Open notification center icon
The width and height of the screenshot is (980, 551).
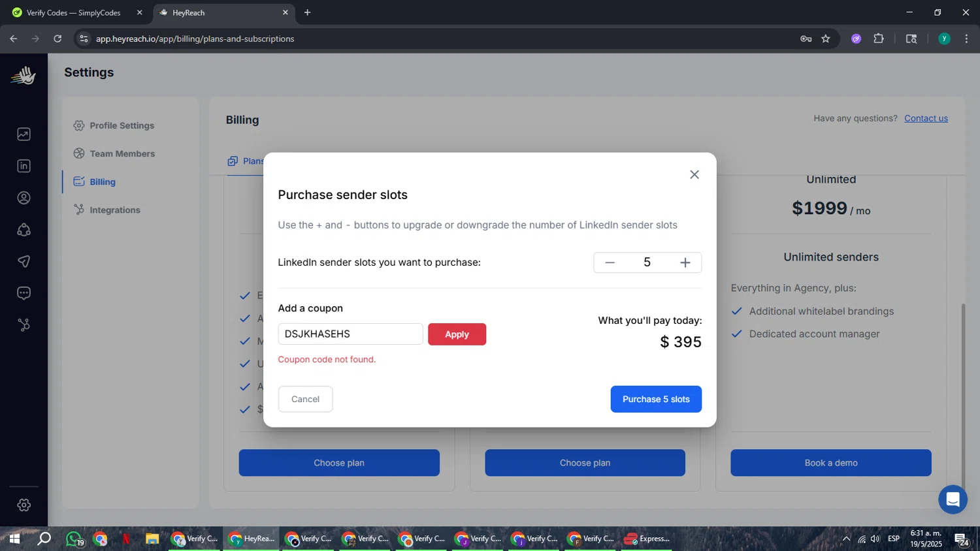(962, 539)
